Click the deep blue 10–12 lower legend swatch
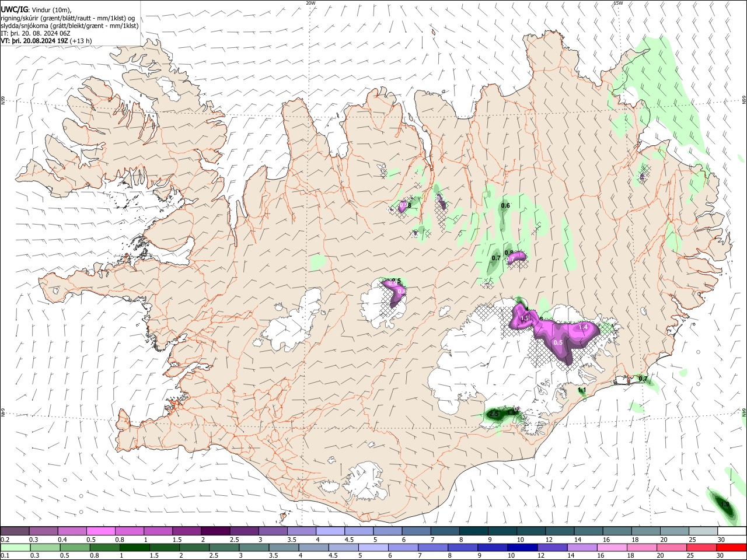Screen dimensions: 747x560 [x=522, y=548]
